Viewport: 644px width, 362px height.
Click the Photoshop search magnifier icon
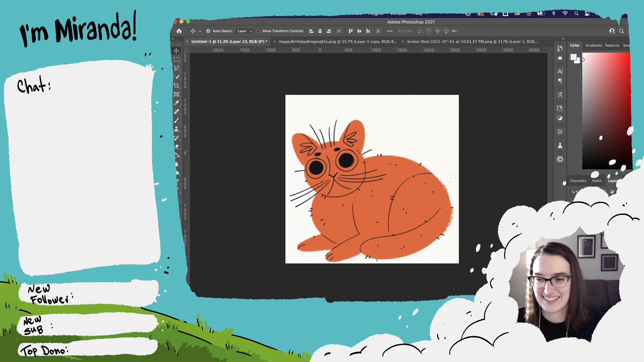pyautogui.click(x=622, y=31)
